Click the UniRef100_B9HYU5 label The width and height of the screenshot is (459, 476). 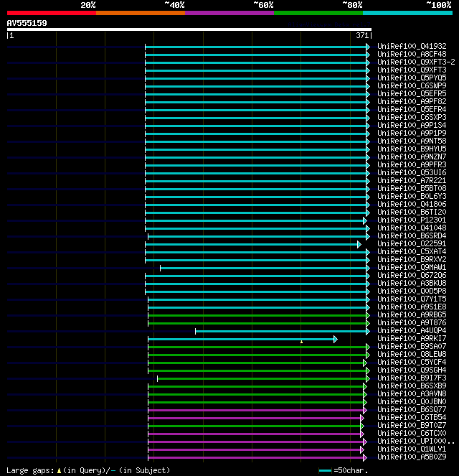point(412,149)
